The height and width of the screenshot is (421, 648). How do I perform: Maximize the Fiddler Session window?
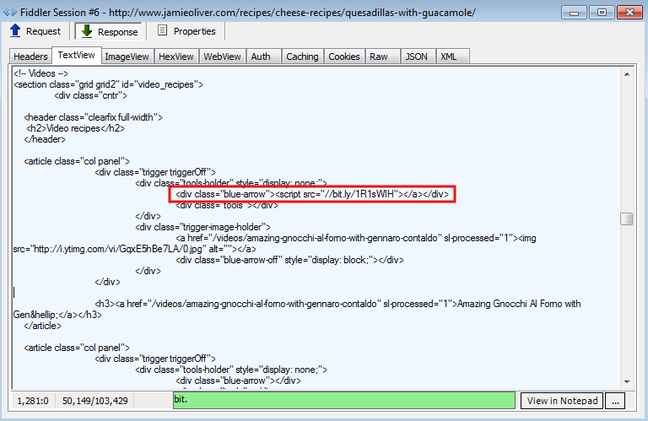pyautogui.click(x=601, y=12)
